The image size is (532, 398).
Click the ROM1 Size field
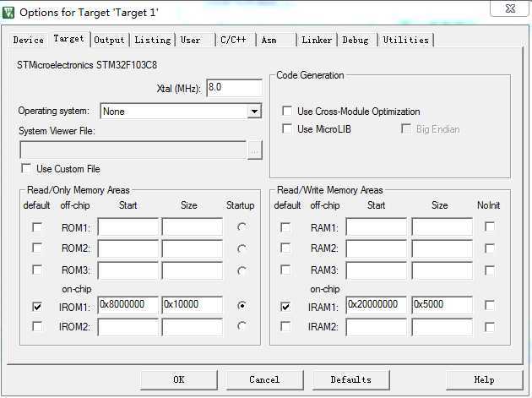(x=193, y=226)
